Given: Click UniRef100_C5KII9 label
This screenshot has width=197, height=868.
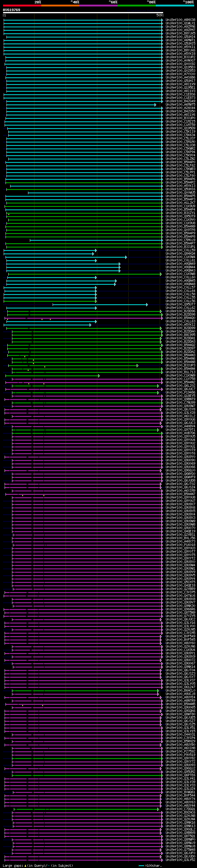Looking at the screenshot, I should [x=180, y=132].
